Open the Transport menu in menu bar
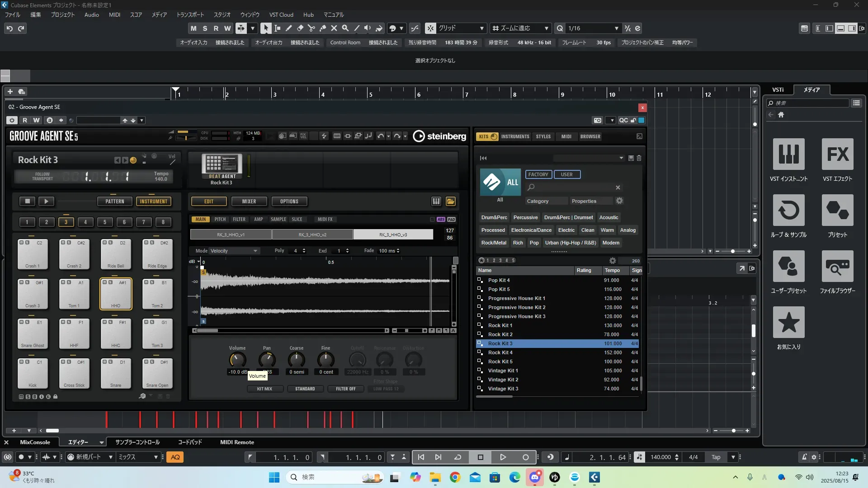 [x=190, y=14]
